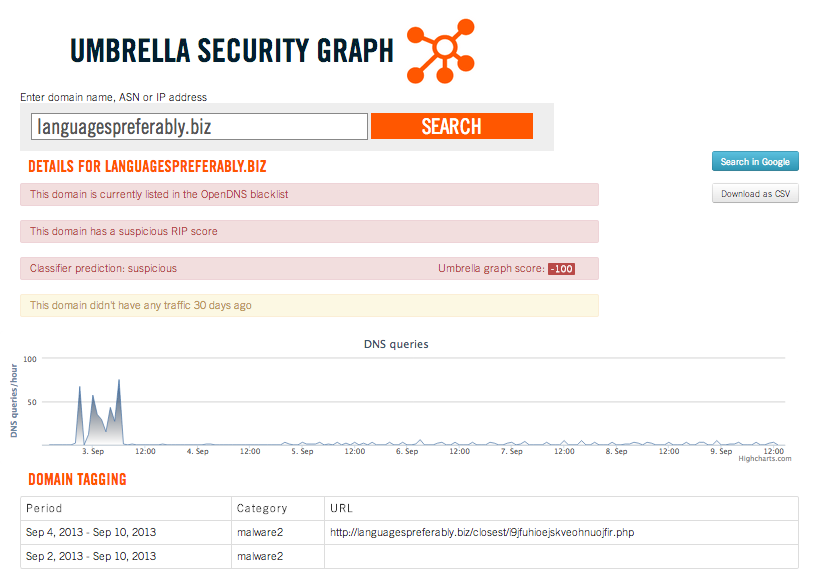The height and width of the screenshot is (575, 818).
Task: Open the malware URL link in table
Action: point(482,532)
